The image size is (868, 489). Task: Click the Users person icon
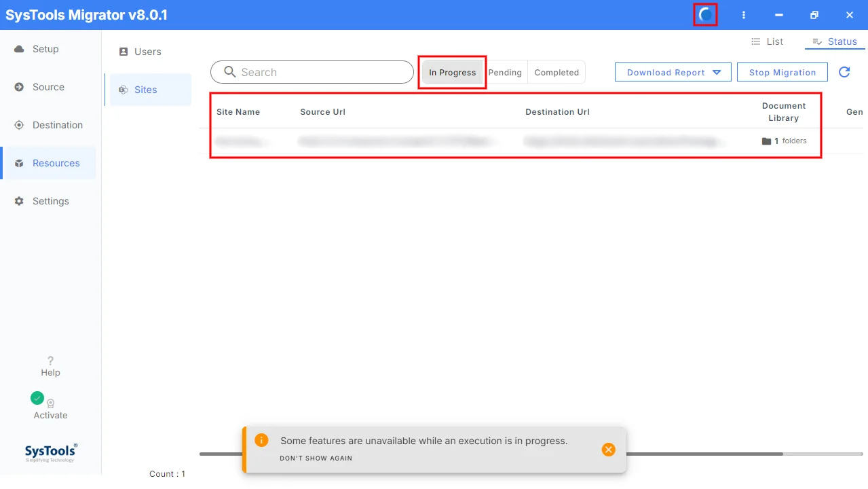pos(124,52)
